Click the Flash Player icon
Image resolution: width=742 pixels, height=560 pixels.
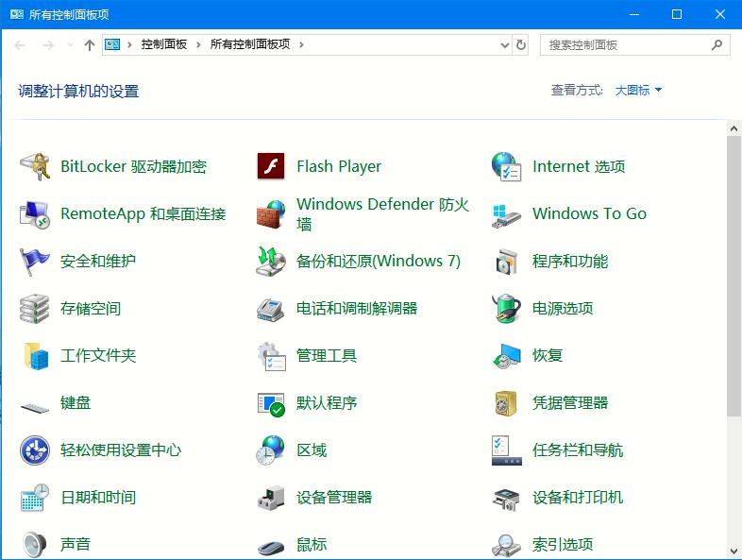tap(271, 167)
